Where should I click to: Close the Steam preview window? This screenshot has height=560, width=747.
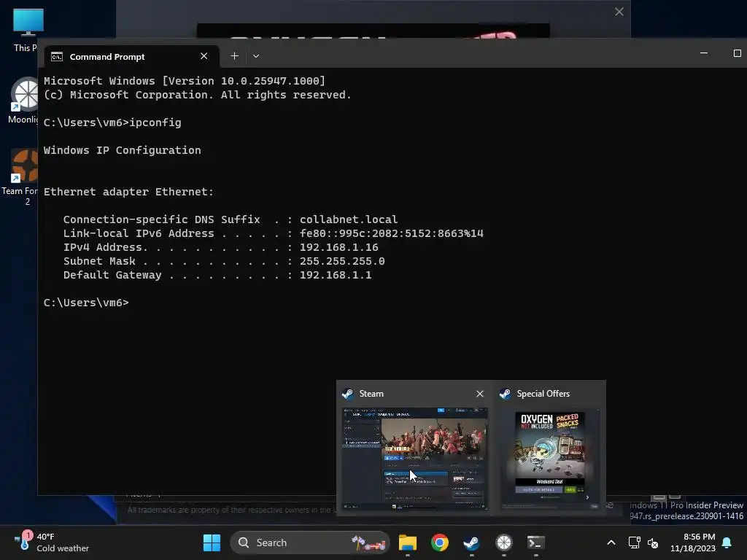coord(480,394)
